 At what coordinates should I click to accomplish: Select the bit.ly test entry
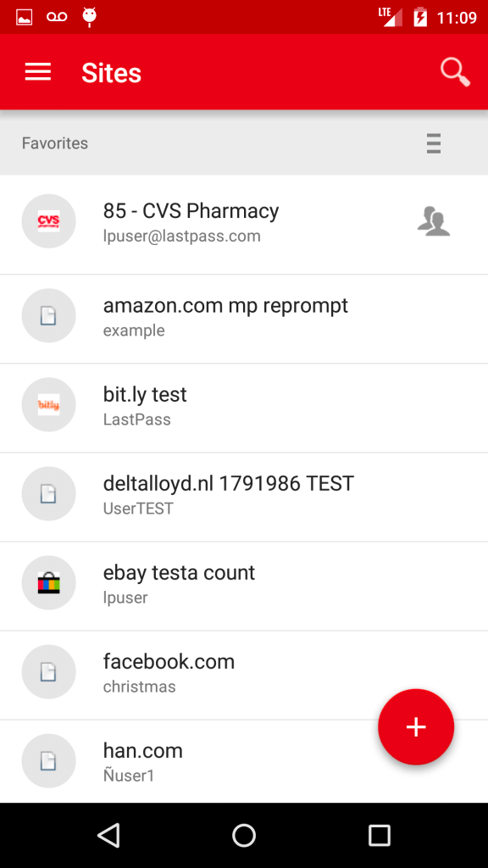coord(244,408)
